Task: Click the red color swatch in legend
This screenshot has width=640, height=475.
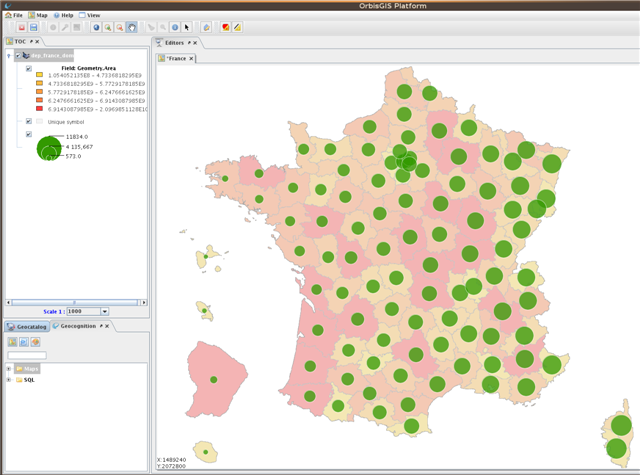Action: pyautogui.click(x=39, y=107)
